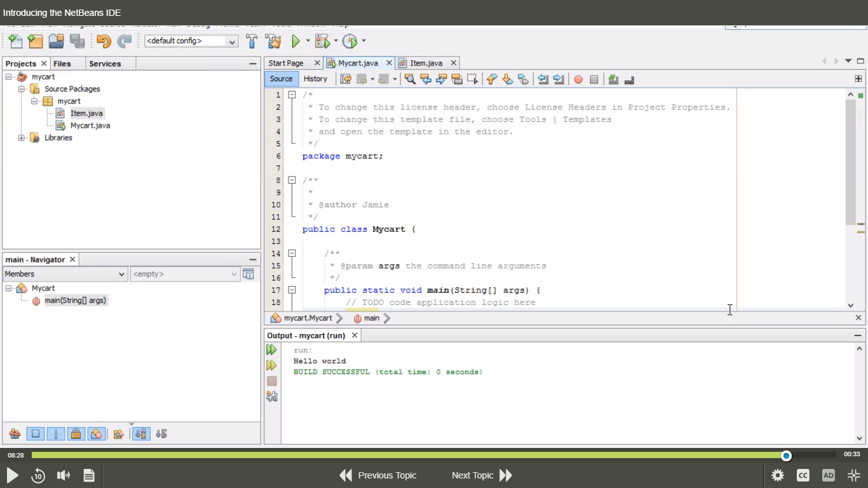Expand the Libraries tree node
Screen dimensions: 868x488
pyautogui.click(x=22, y=138)
